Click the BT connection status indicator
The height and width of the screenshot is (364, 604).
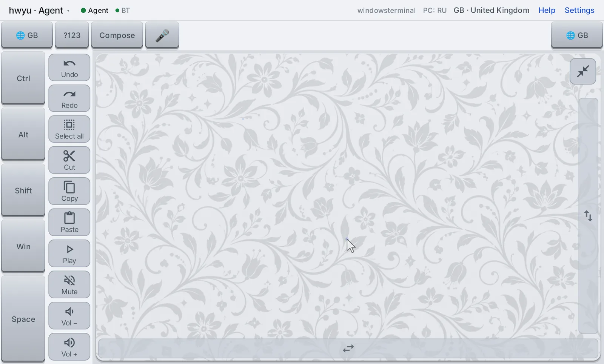(x=123, y=11)
